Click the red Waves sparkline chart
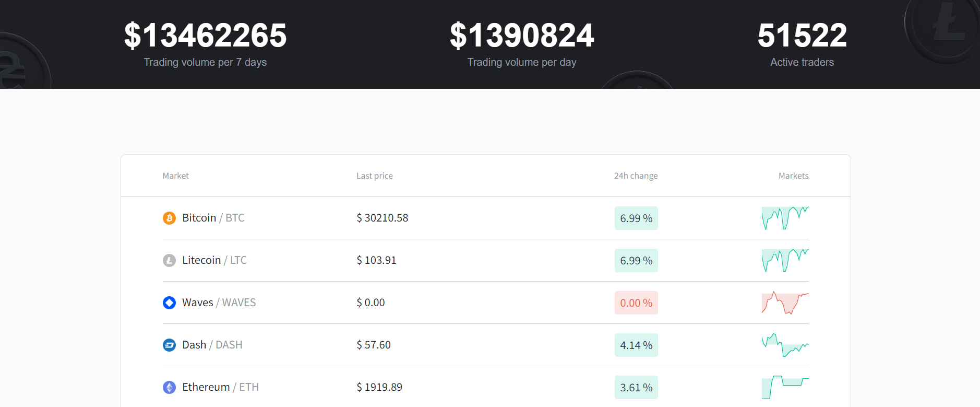 (x=785, y=303)
